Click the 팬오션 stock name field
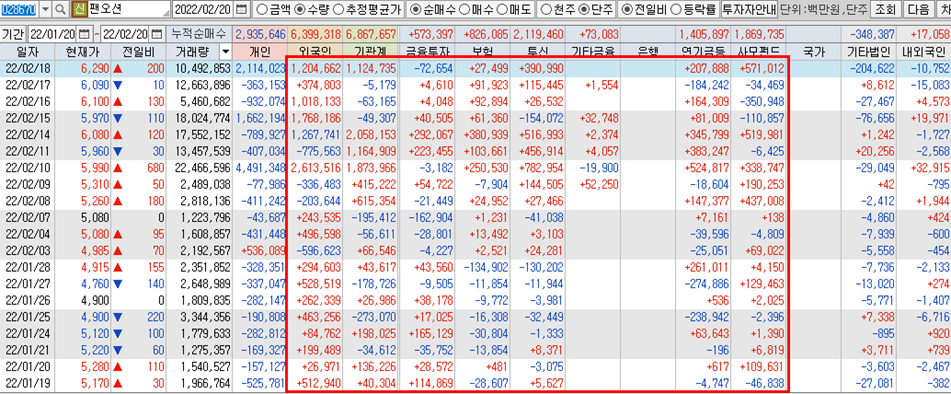951x394 pixels. click(x=129, y=9)
